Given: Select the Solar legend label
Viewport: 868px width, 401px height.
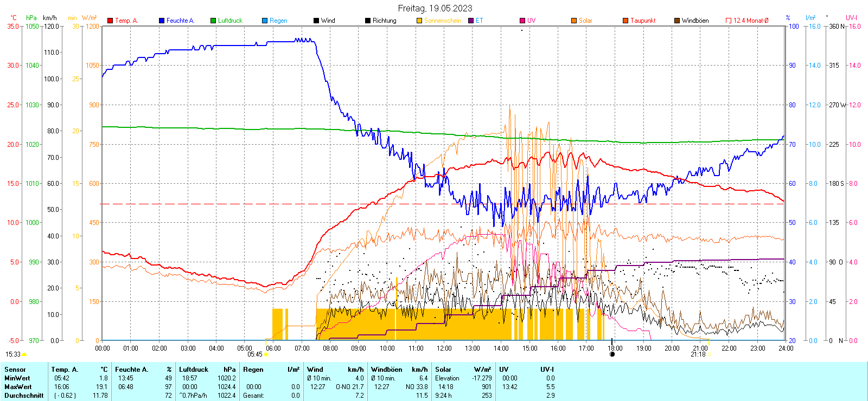Looking at the screenshot, I should [585, 21].
